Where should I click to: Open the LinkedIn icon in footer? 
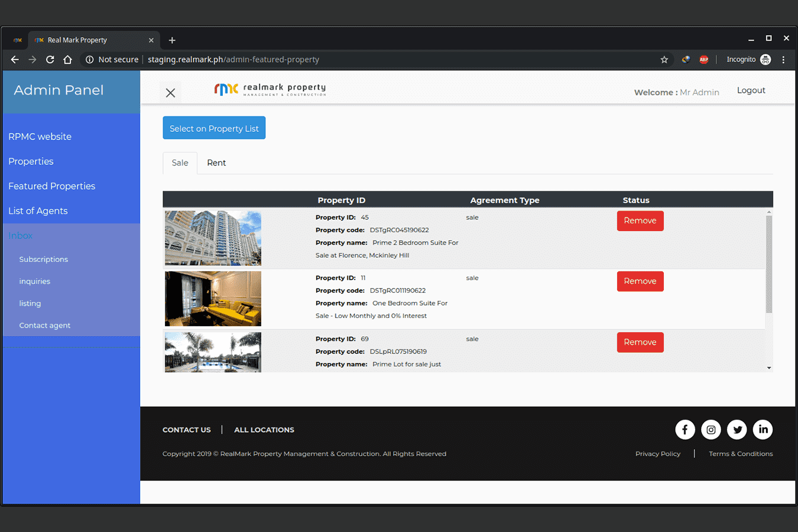coord(763,430)
